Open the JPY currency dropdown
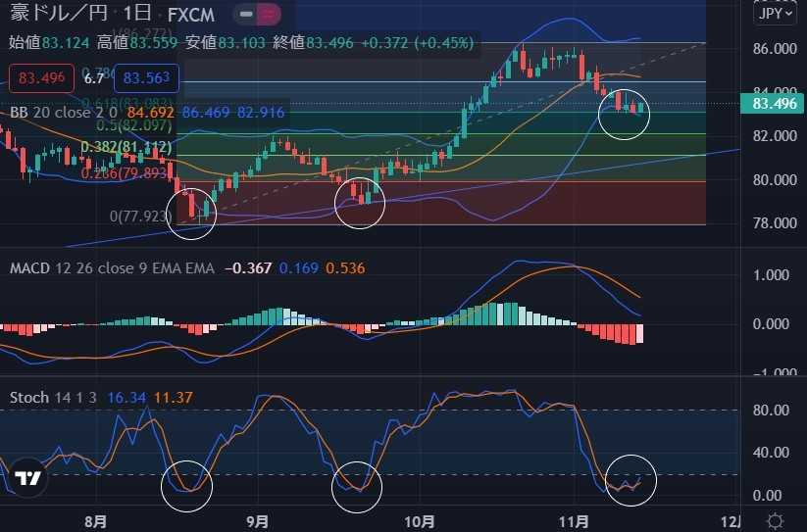Image resolution: width=807 pixels, height=532 pixels. [x=774, y=14]
